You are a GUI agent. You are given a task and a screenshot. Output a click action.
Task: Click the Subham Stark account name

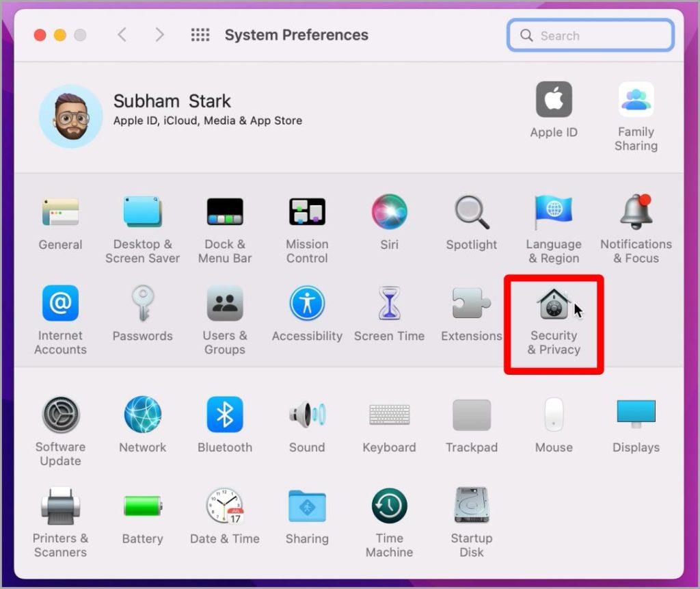click(172, 101)
